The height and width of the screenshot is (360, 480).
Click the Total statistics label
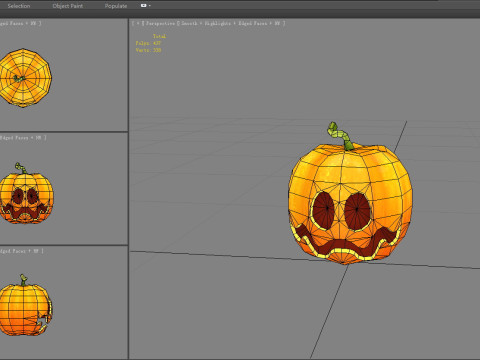[159, 36]
